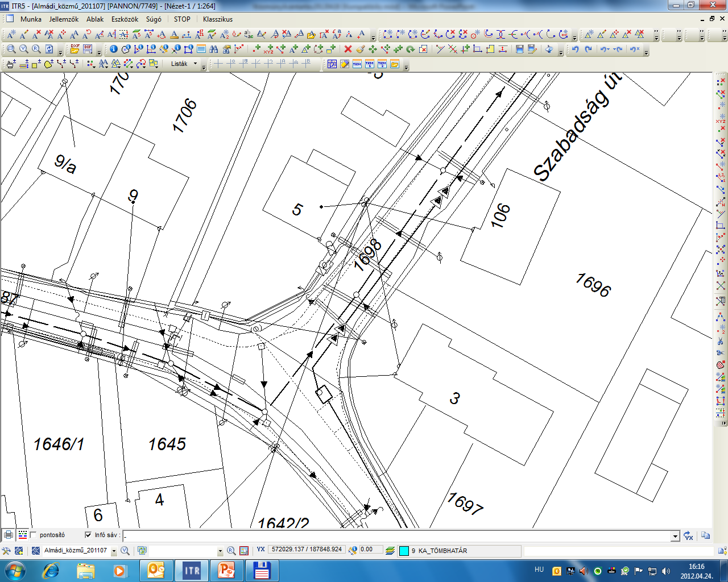Click 0.00 value field
The height and width of the screenshot is (582, 728).
pyautogui.click(x=370, y=550)
